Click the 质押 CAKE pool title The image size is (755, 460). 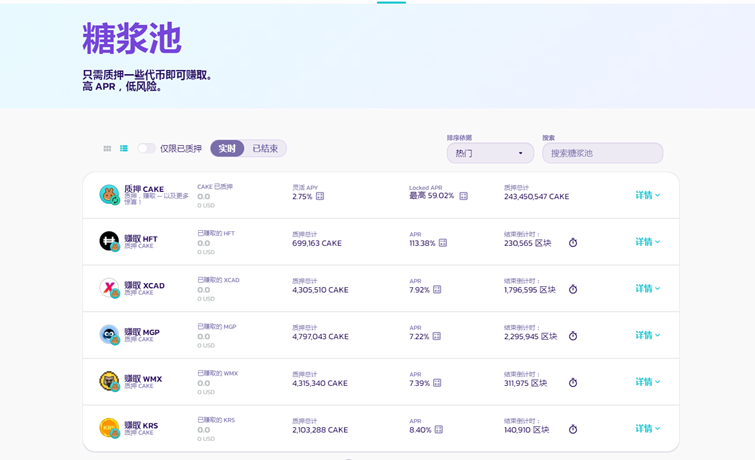coord(144,189)
